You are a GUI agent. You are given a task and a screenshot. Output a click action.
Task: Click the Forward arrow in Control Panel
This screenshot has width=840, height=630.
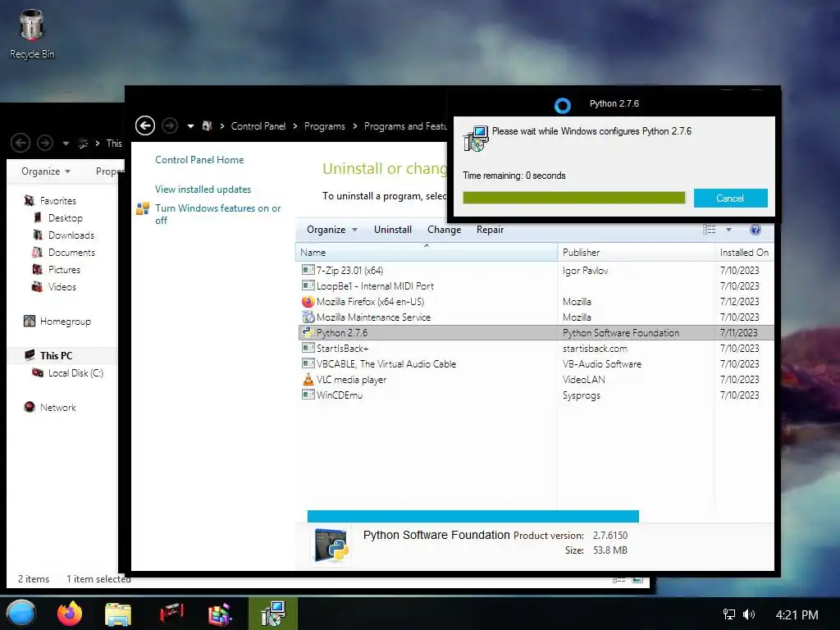tap(170, 126)
